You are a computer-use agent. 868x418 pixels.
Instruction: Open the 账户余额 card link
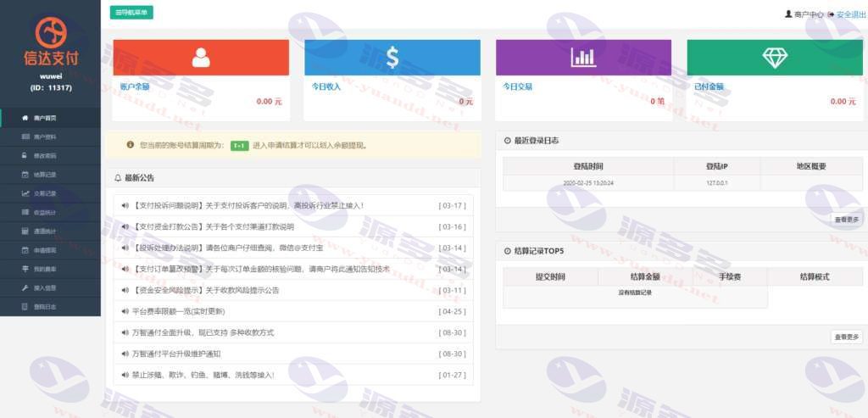(135, 87)
